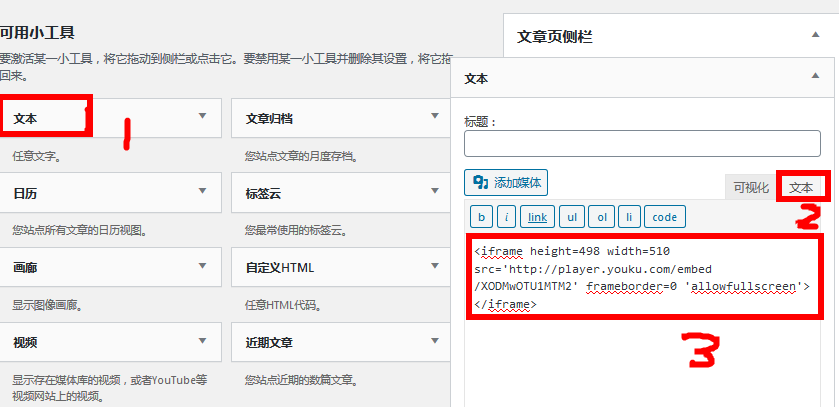Screen dimensions: 839x407
Task: Click the italic 'i' quicktag button
Action: (x=507, y=216)
